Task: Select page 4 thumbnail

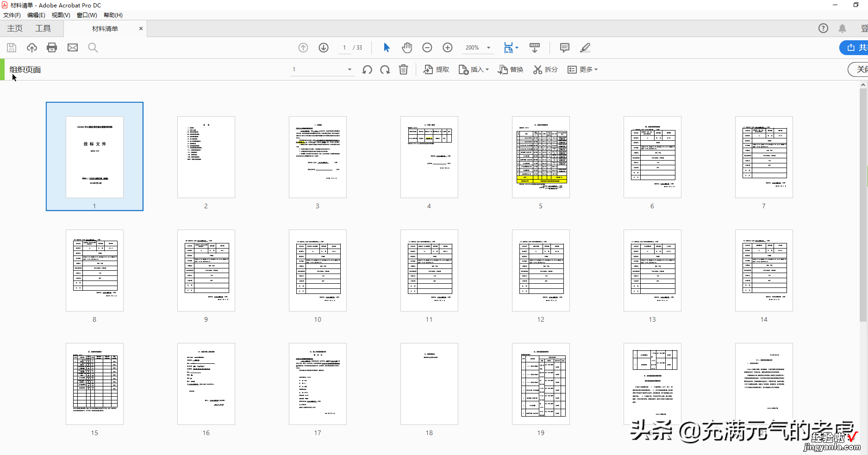Action: [x=429, y=157]
